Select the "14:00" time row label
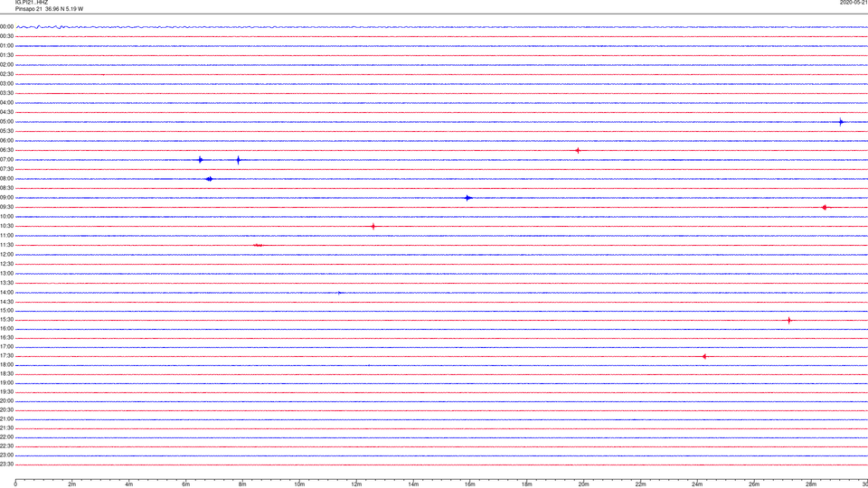 point(6,293)
